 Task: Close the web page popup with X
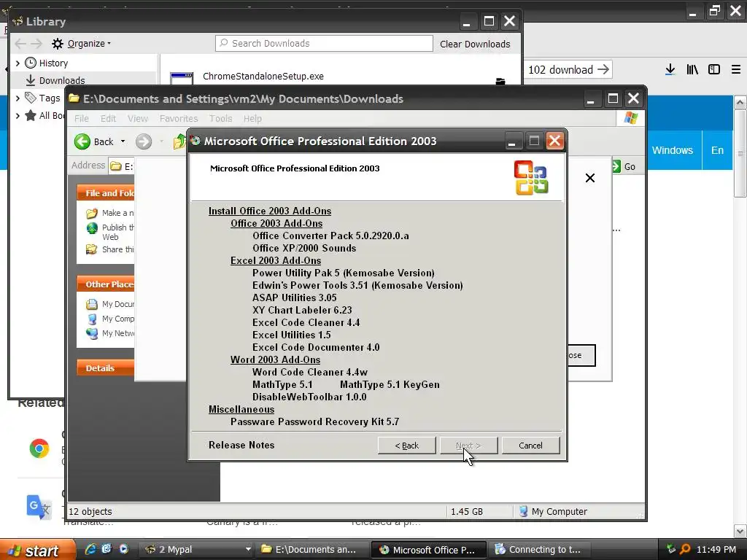click(x=589, y=178)
